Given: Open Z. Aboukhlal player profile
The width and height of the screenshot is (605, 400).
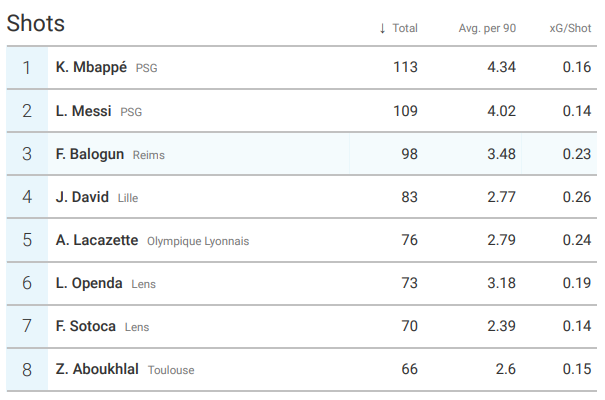Looking at the screenshot, I should pyautogui.click(x=97, y=369).
